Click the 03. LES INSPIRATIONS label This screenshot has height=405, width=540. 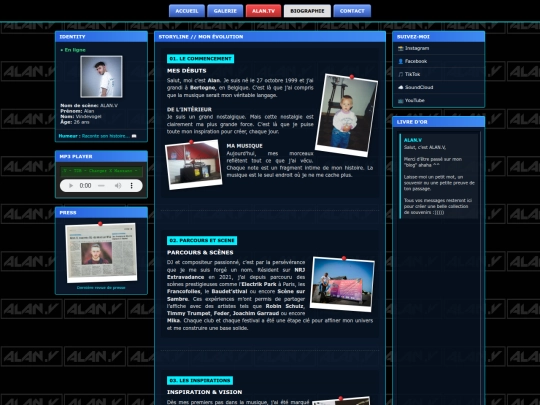click(x=200, y=381)
